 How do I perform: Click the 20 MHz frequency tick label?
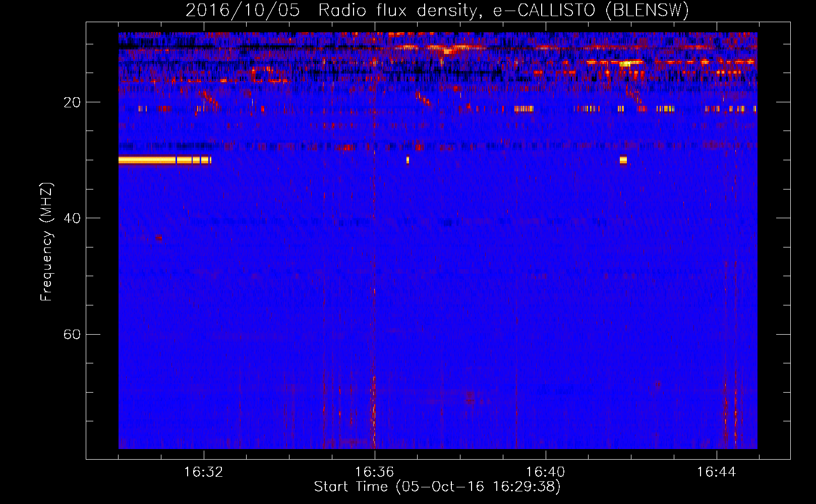72,102
